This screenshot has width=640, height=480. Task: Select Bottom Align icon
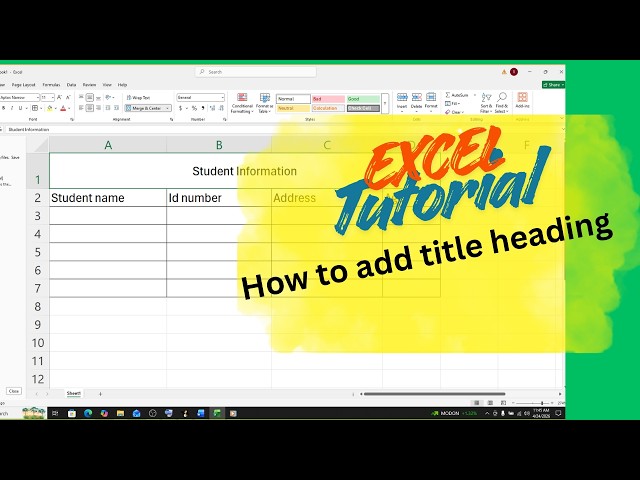tap(98, 98)
